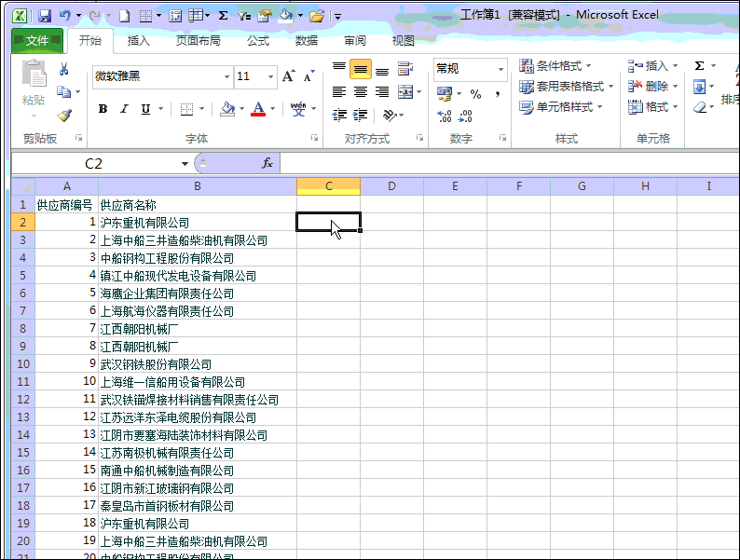This screenshot has height=560, width=740.
Task: Open the 公式 ribbon tab
Action: pos(258,41)
